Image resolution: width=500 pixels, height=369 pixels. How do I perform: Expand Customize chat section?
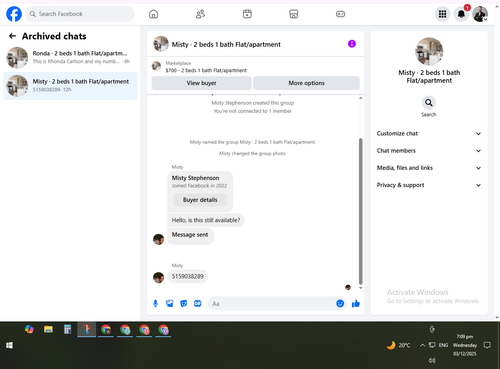pos(429,134)
